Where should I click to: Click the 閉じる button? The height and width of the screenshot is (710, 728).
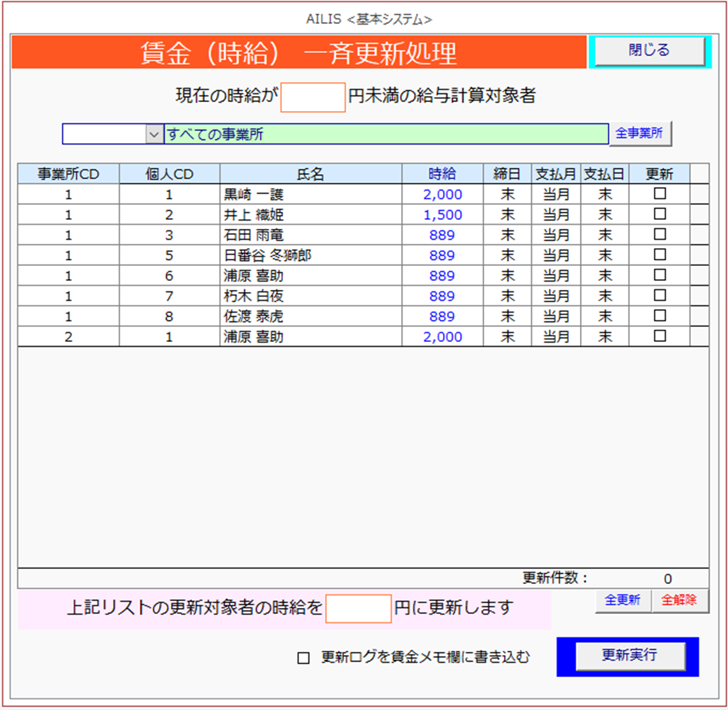coord(648,51)
